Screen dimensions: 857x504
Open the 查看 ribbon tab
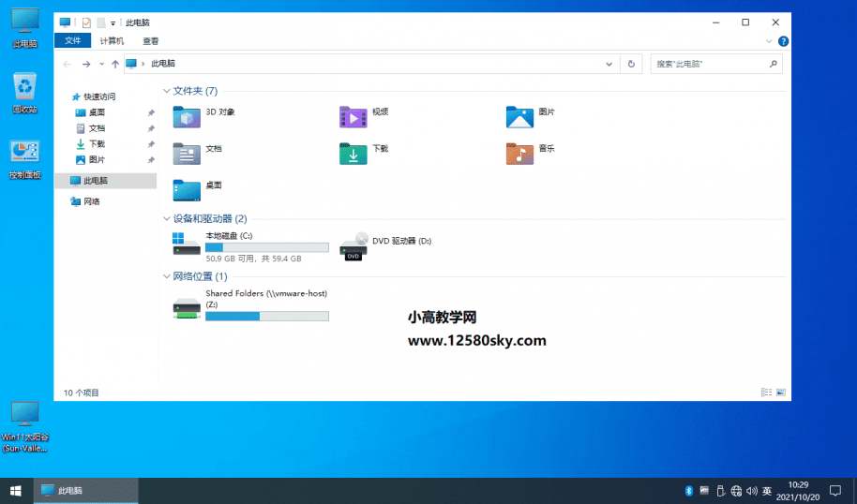tap(150, 41)
